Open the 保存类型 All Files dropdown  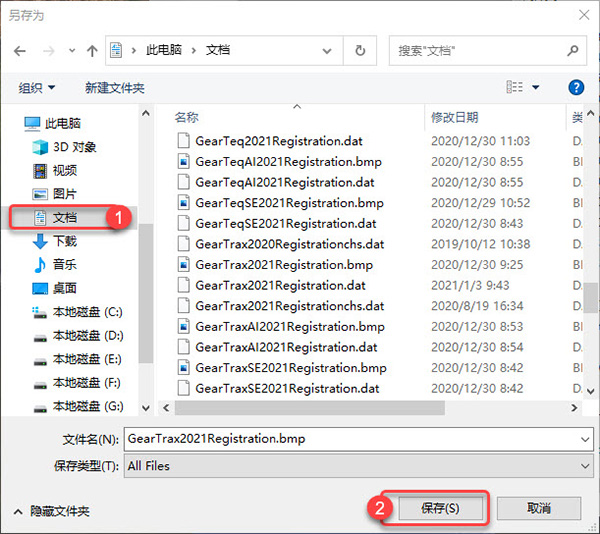point(585,466)
